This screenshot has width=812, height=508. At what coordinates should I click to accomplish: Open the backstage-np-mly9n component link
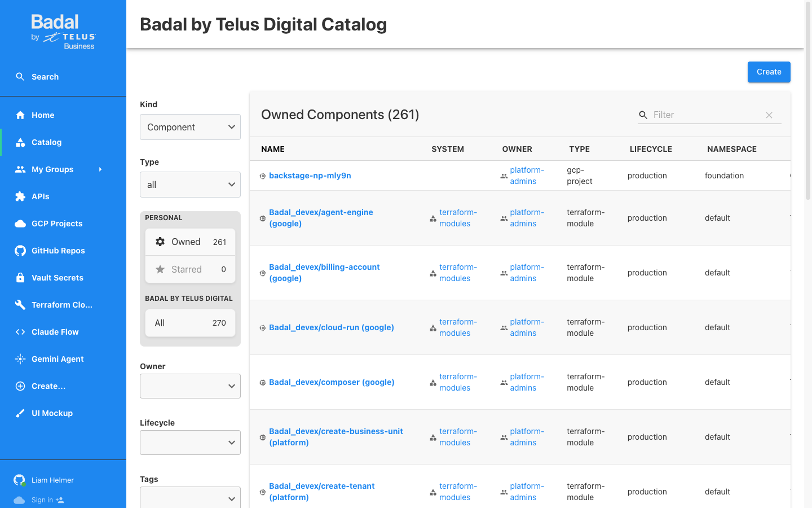[310, 176]
